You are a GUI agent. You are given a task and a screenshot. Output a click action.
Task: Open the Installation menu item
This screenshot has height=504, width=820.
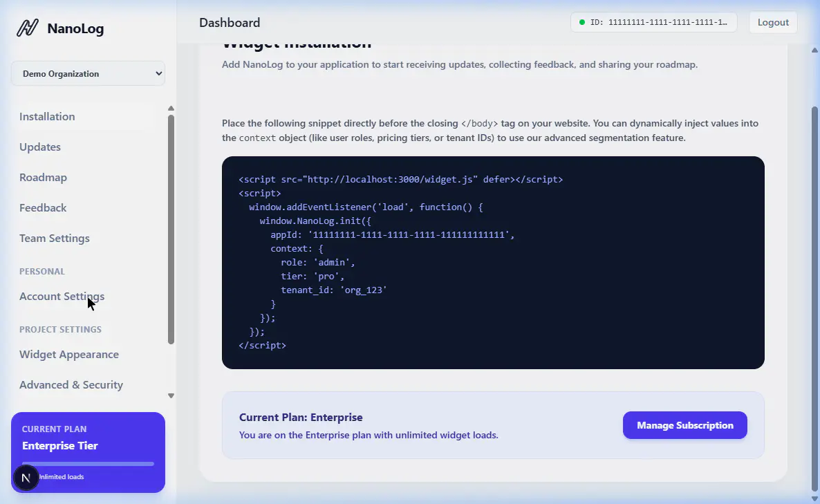coord(47,117)
